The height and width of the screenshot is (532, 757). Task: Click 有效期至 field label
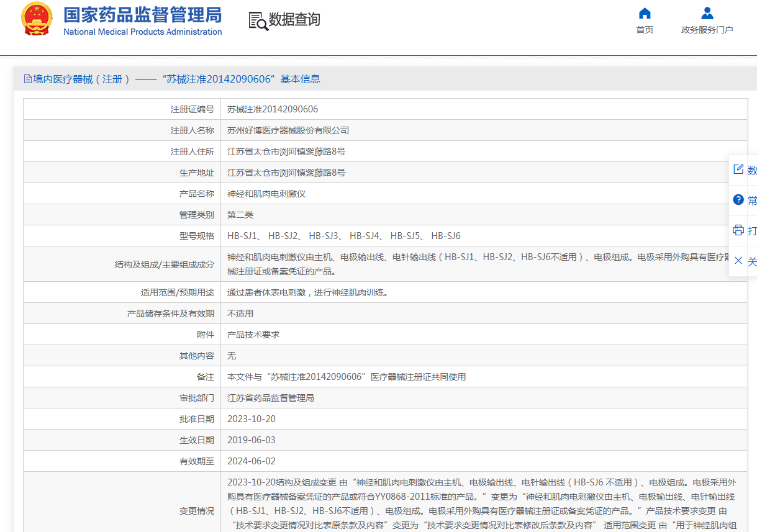point(197,461)
